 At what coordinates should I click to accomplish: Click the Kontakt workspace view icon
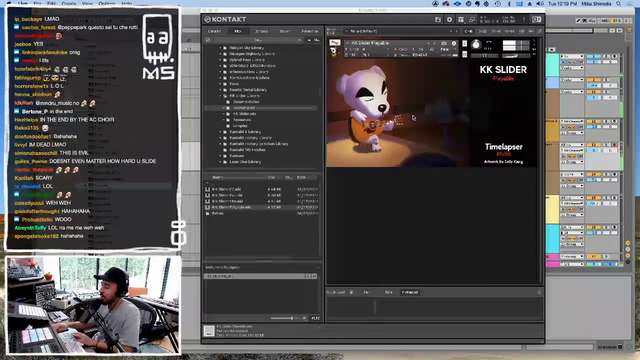(x=461, y=19)
